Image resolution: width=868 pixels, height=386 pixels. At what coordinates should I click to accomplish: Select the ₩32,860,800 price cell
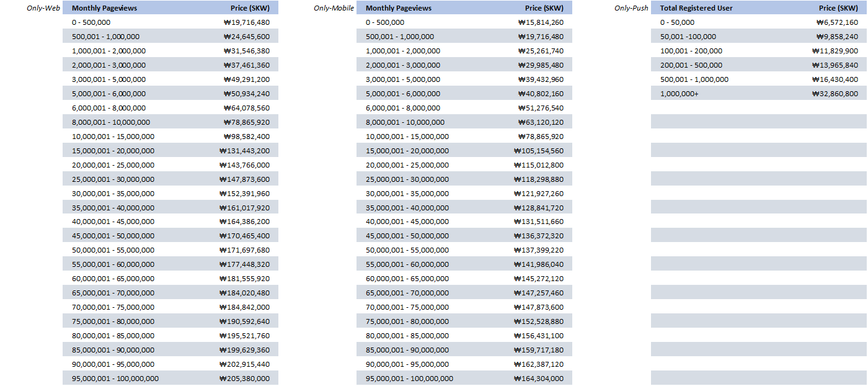835,94
